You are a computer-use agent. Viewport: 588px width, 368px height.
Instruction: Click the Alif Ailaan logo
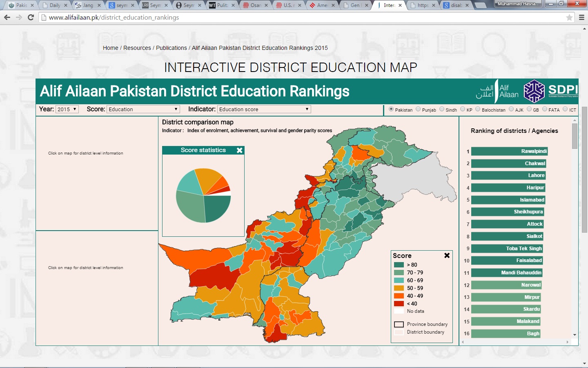[497, 91]
